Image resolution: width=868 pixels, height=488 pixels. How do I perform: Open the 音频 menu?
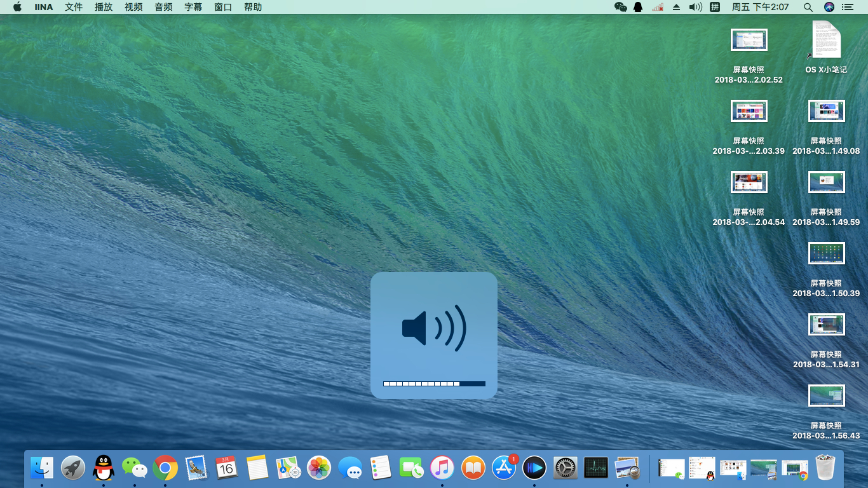coord(163,7)
